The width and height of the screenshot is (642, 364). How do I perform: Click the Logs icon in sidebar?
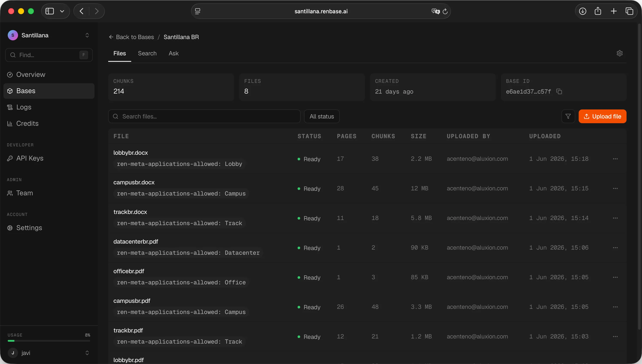point(10,107)
